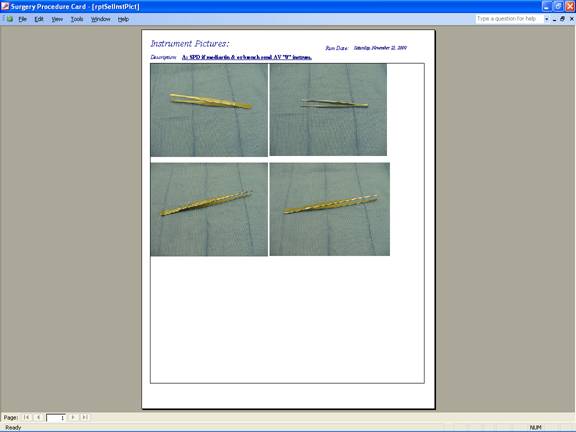Open the Help menu
The width and height of the screenshot is (576, 432).
[123, 19]
